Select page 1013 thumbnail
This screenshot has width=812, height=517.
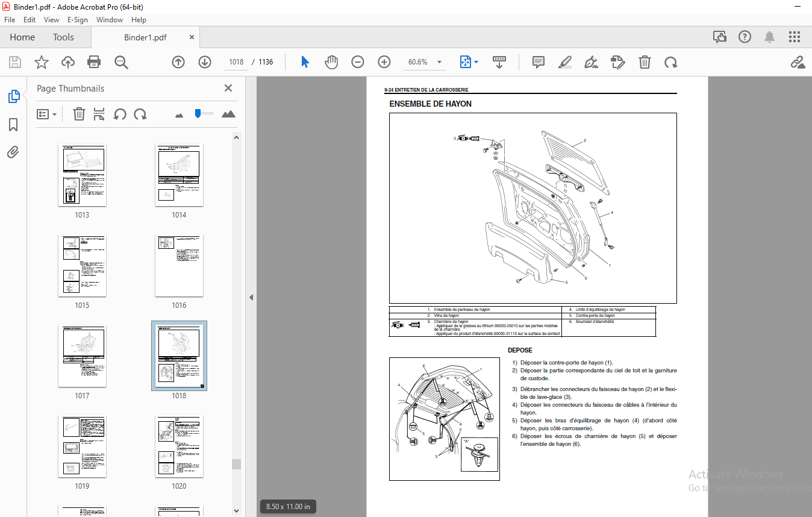[x=82, y=175]
